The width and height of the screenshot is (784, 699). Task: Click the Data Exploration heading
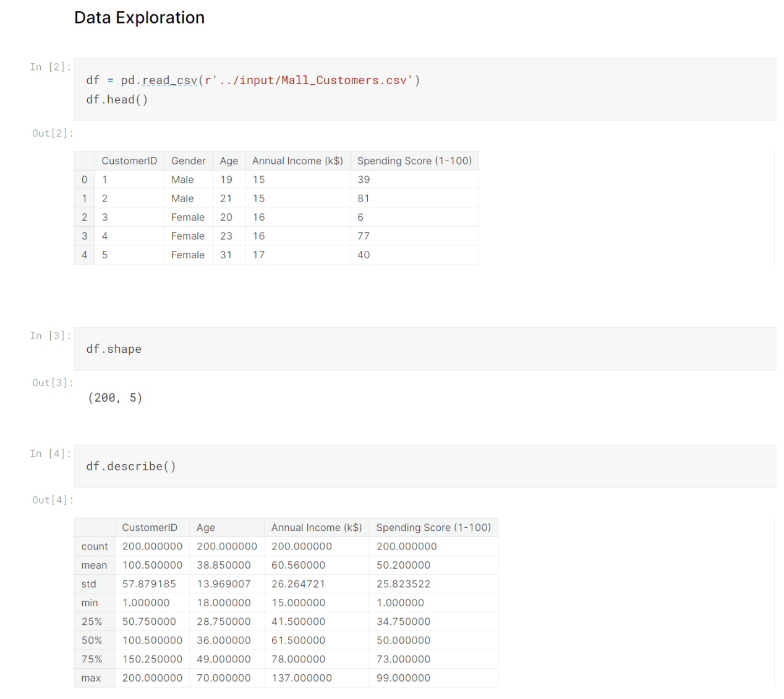(x=138, y=17)
